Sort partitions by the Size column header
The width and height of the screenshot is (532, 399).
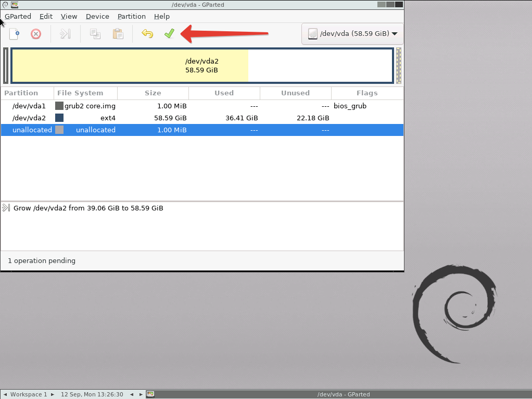[x=153, y=93]
